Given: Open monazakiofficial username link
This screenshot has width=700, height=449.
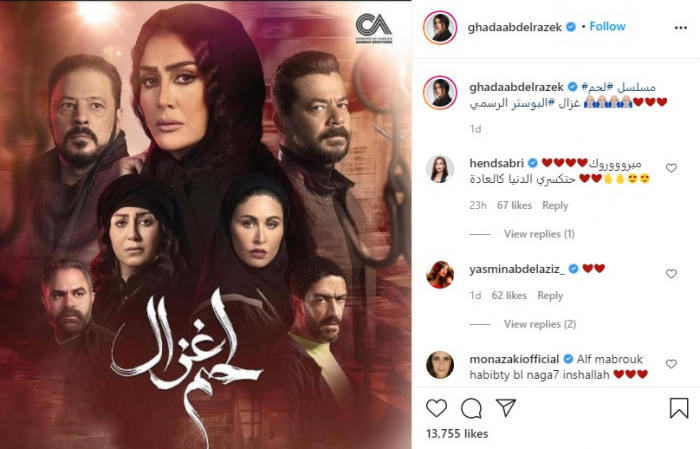Looking at the screenshot, I should tap(514, 359).
